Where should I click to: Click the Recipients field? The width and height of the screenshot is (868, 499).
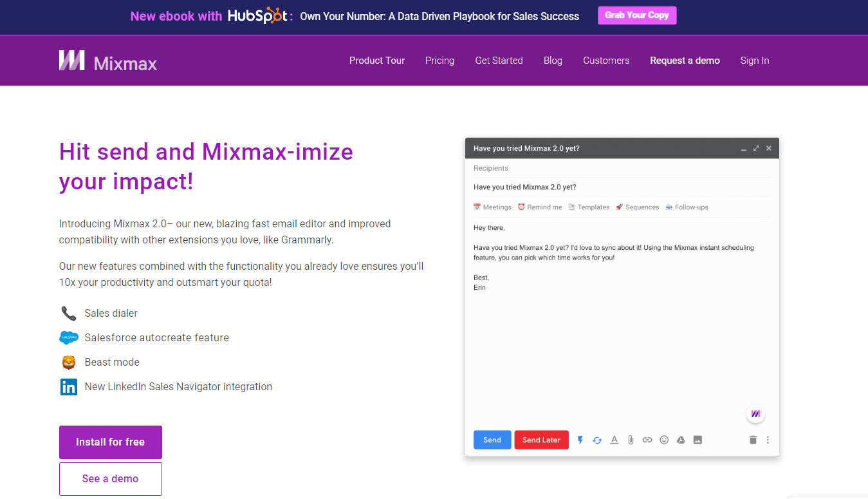[x=622, y=169]
